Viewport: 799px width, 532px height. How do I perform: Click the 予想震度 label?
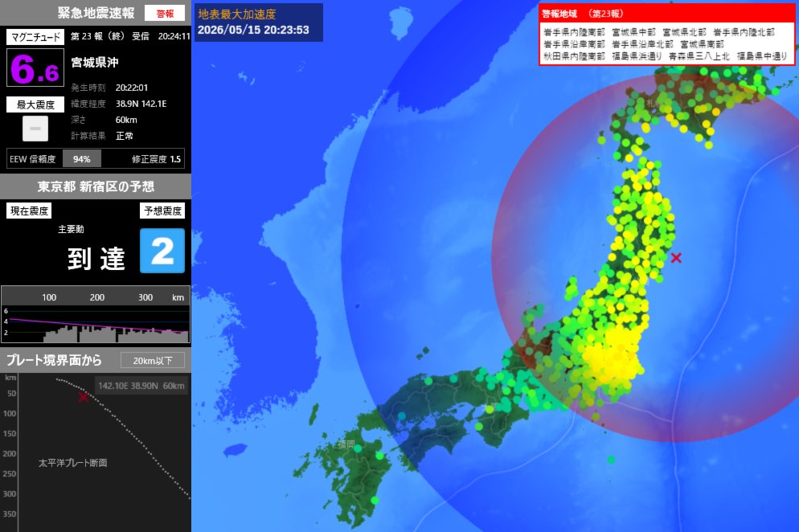click(x=162, y=211)
